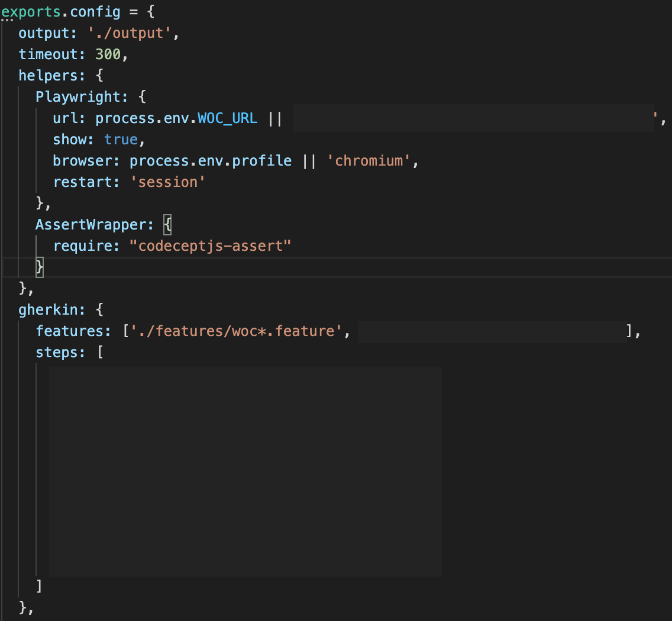Click 'process' in the url line
Image resolution: width=672 pixels, height=621 pixels.
click(x=125, y=118)
